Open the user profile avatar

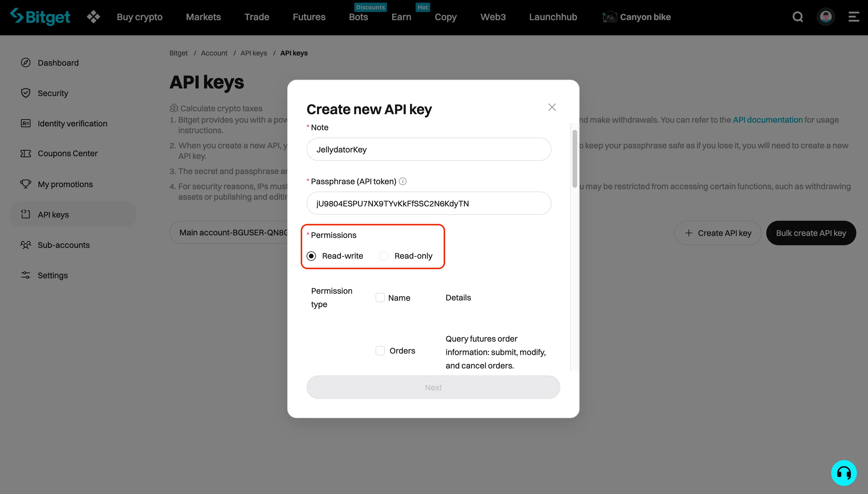(826, 17)
